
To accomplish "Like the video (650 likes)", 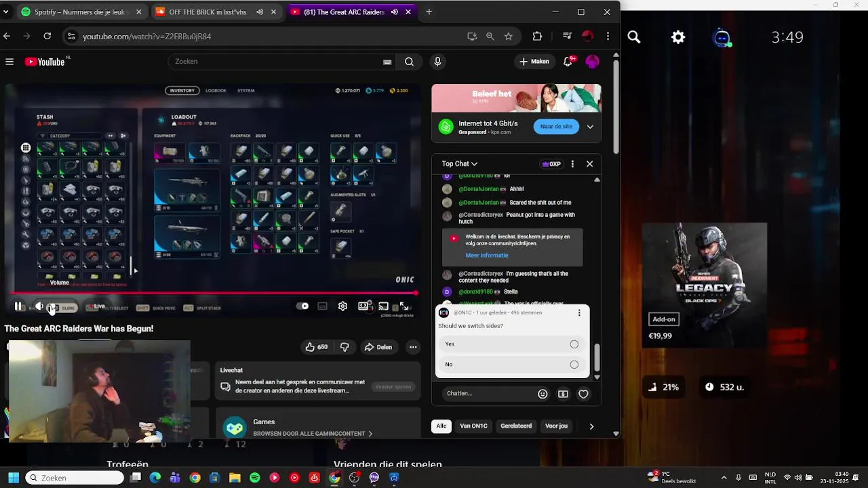I will [317, 347].
